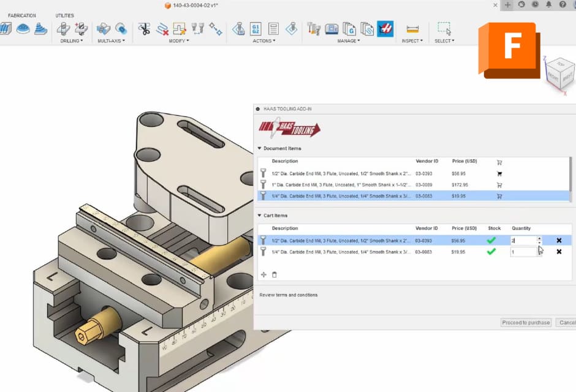Remove the 1/4" End Mill using its X icon

tap(558, 252)
